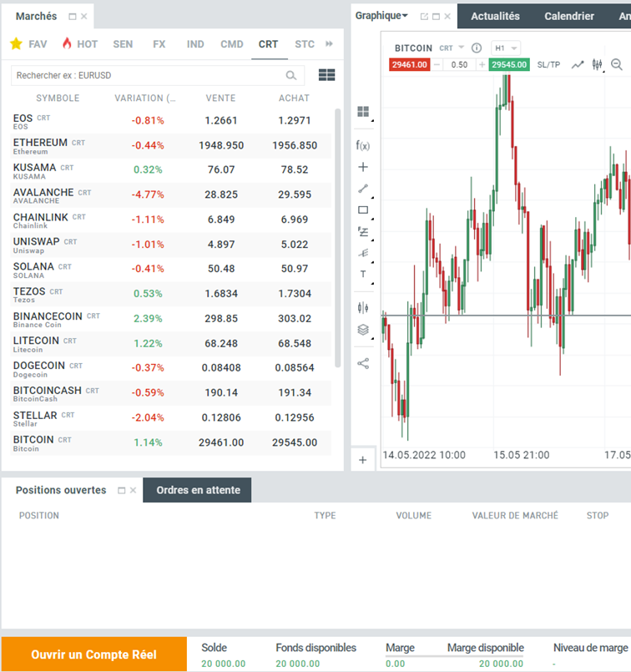Click LITECOIN sell price 68.248

tap(221, 343)
